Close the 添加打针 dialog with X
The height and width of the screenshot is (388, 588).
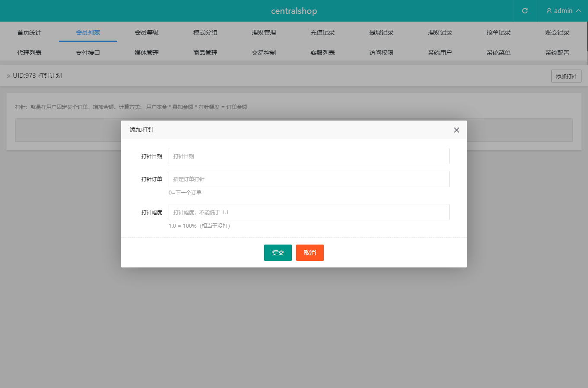point(456,130)
